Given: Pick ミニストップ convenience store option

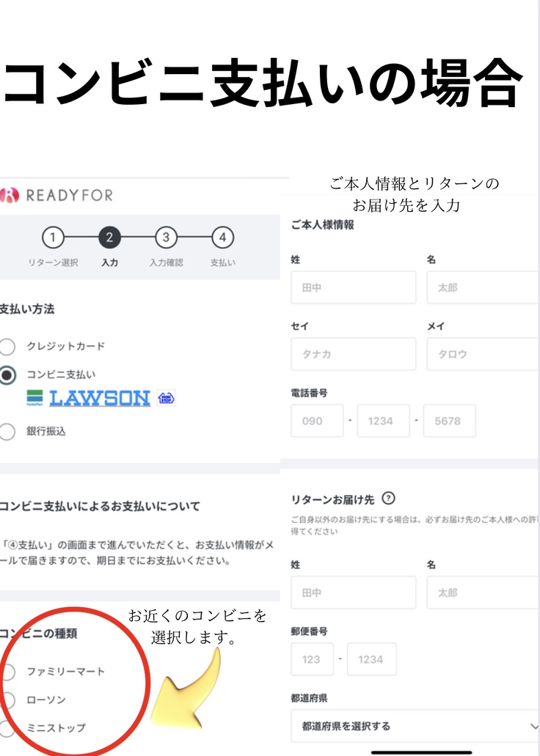Looking at the screenshot, I should (x=7, y=728).
